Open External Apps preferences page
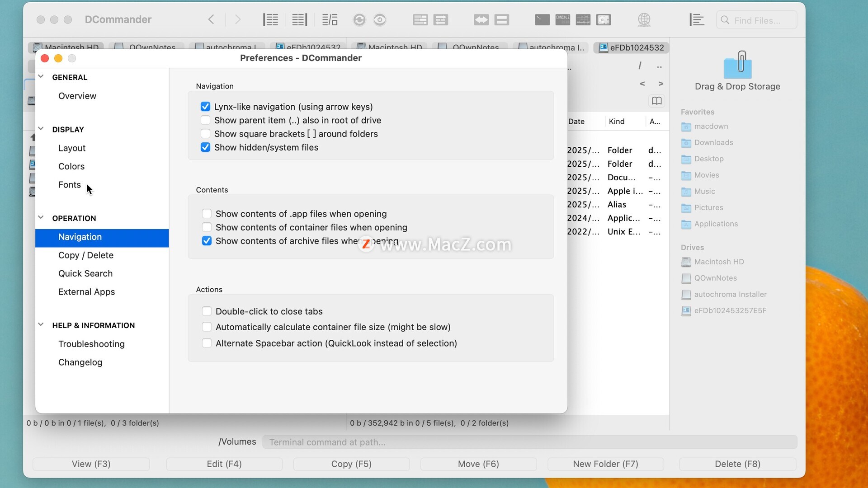This screenshot has height=488, width=868. pos(86,292)
